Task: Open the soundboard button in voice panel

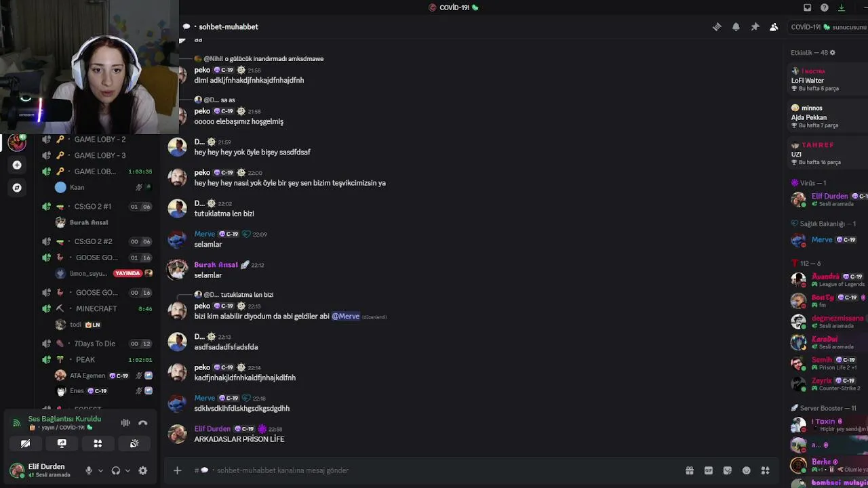Action: pos(134,443)
